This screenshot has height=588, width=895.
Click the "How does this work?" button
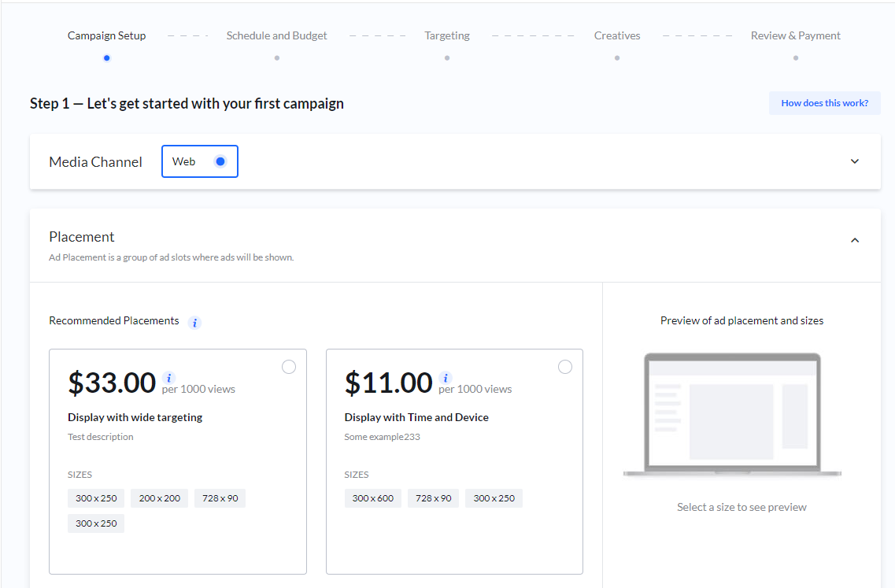824,103
